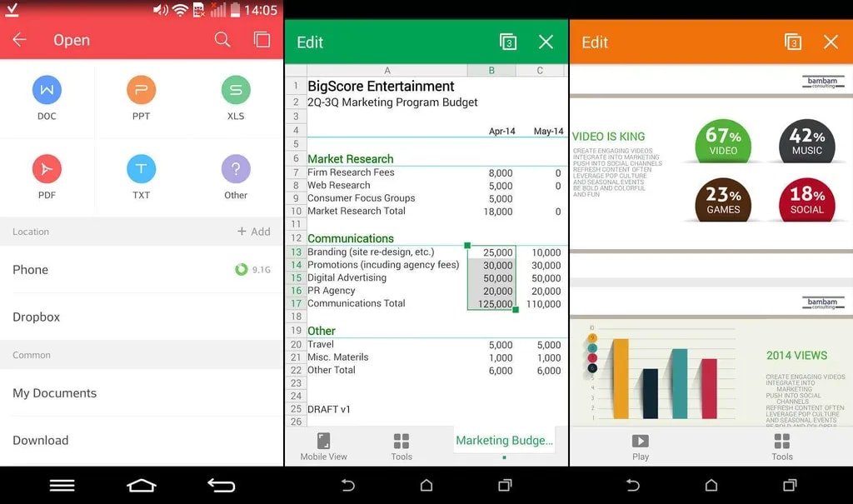Open Tools in the presentation editor
Viewport: 853px width, 504px height.
tap(781, 446)
